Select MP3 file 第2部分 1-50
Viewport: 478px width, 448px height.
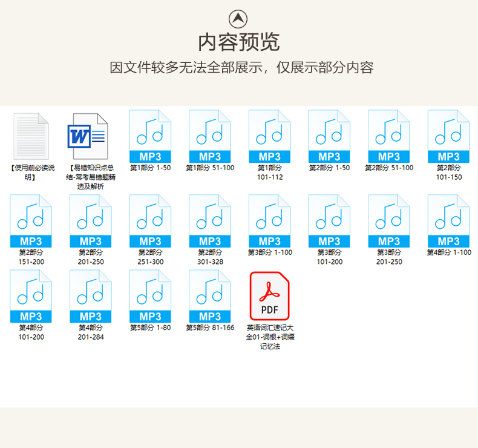coord(329,136)
